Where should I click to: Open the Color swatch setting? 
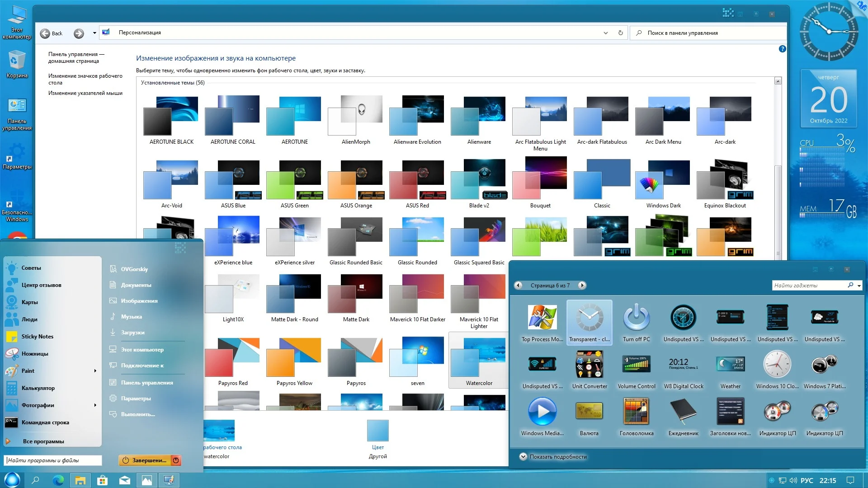377,431
